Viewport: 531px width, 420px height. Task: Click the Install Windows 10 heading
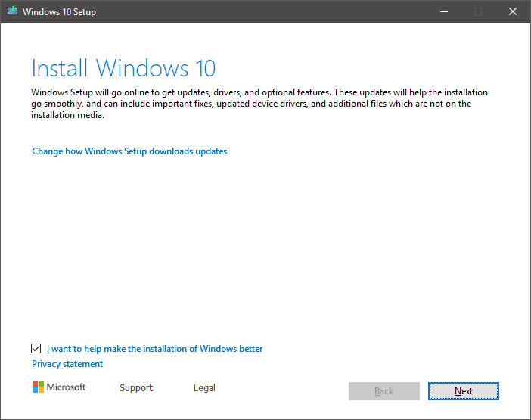click(x=123, y=68)
